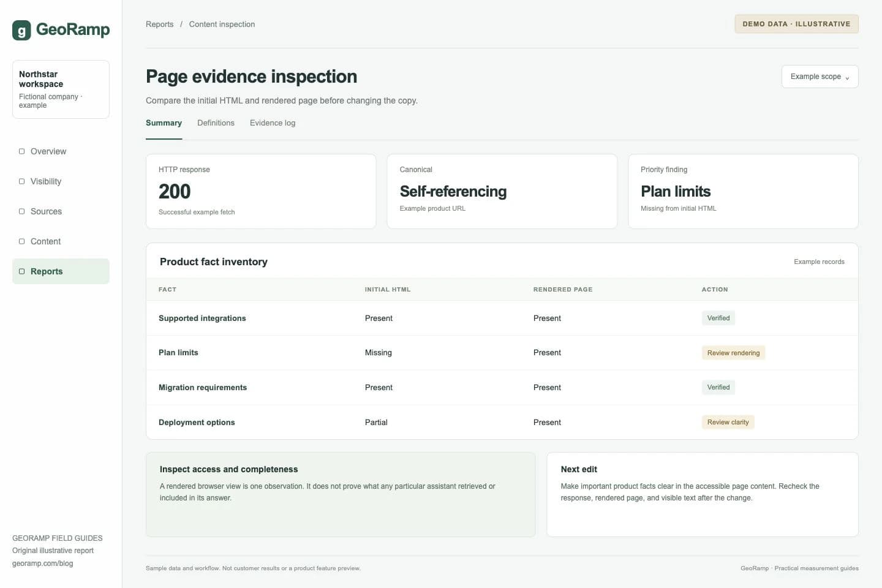
Task: Click the Review clarity badge
Action: tap(728, 422)
